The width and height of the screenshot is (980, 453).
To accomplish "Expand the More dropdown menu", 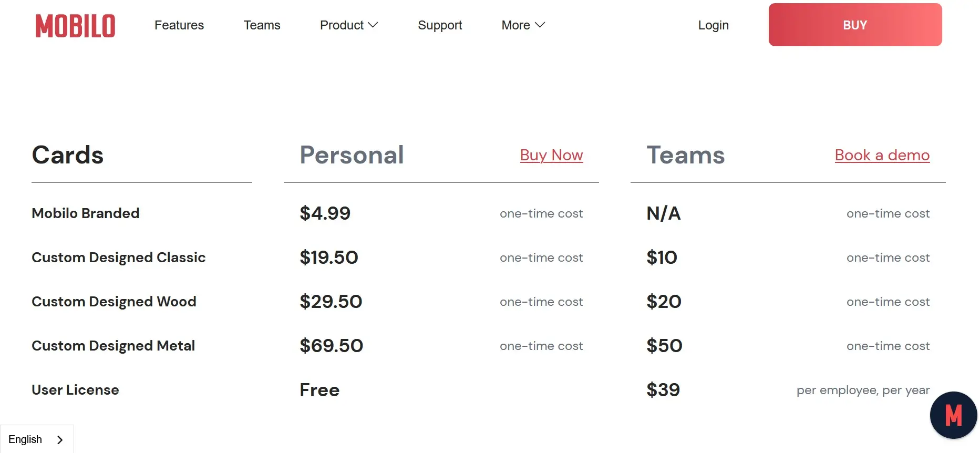I will [x=523, y=25].
